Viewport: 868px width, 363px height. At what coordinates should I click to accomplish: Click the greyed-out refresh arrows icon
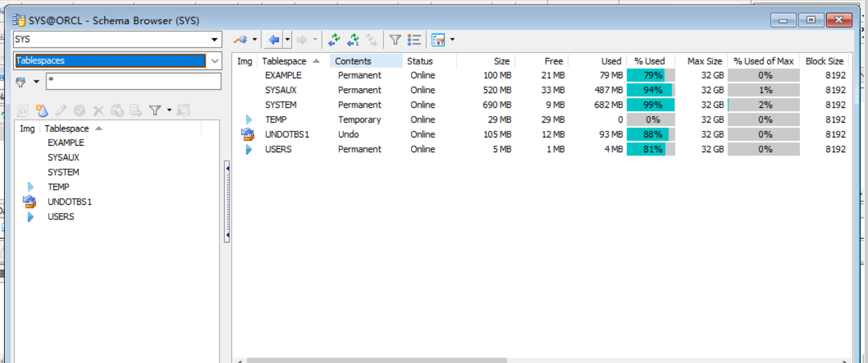tap(372, 39)
